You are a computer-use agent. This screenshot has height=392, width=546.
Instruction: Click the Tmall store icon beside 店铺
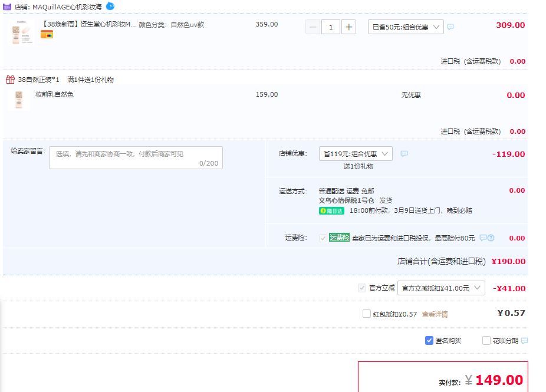click(x=7, y=6)
